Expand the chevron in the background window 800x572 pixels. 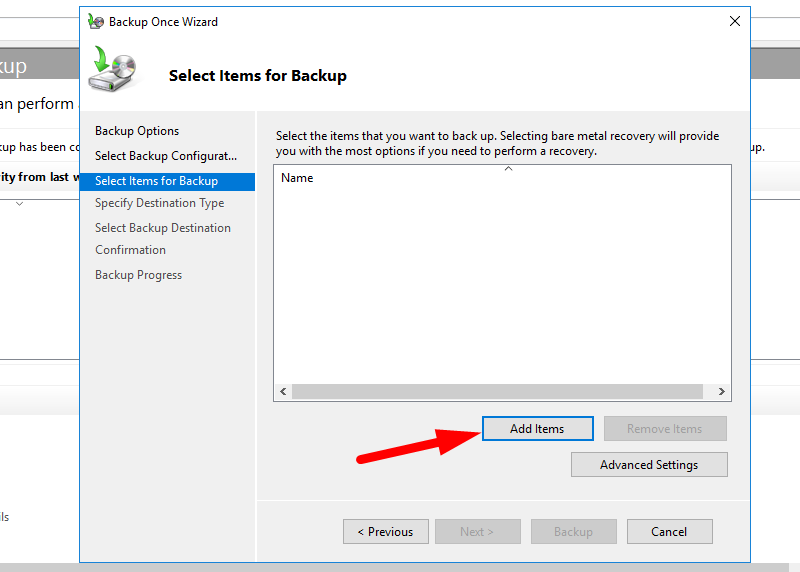point(19,204)
